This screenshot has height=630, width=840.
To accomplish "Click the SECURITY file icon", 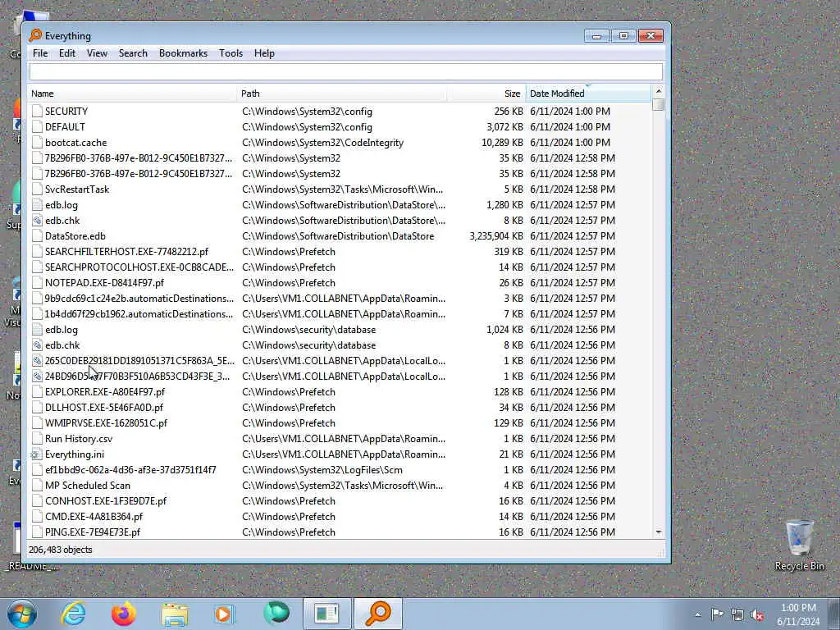I will pos(37,111).
